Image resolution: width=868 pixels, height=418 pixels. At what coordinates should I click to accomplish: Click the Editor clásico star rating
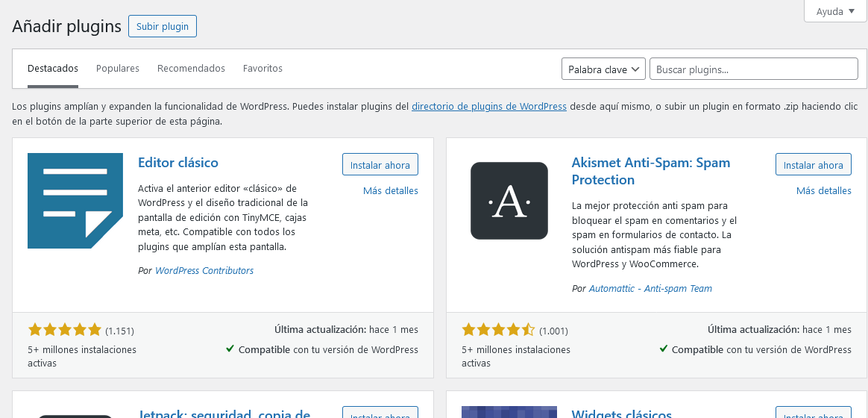[64, 330]
